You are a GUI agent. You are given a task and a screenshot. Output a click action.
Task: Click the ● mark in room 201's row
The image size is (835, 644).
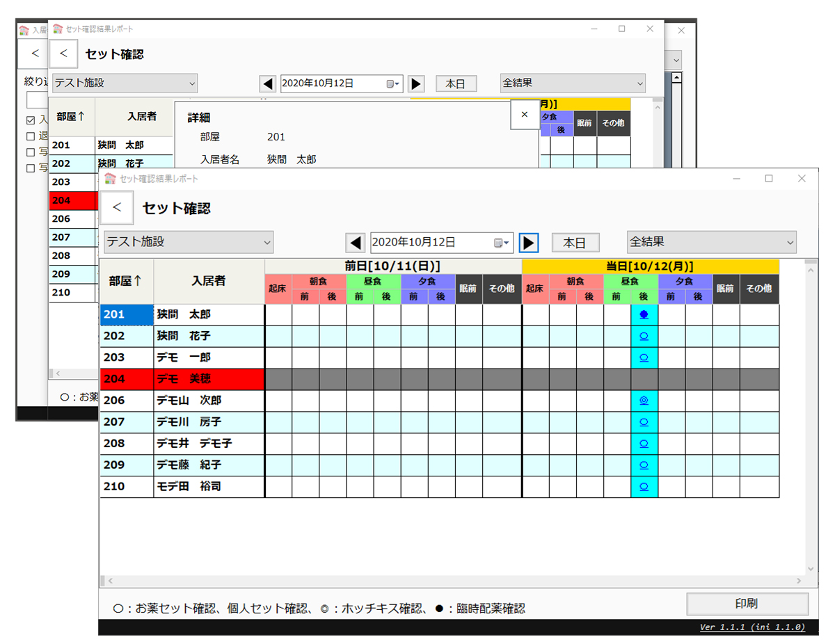[x=644, y=314]
